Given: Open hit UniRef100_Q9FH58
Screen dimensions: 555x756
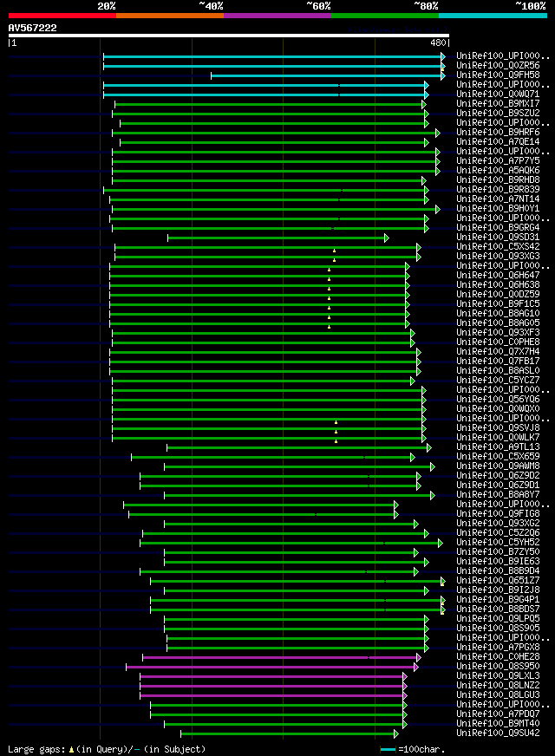Looking at the screenshot, I should click(498, 75).
